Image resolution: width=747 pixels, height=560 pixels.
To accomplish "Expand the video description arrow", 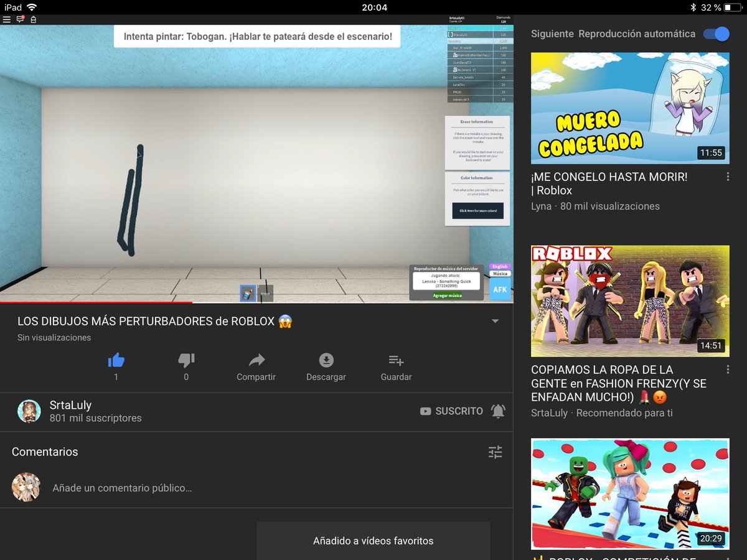I will pyautogui.click(x=496, y=321).
